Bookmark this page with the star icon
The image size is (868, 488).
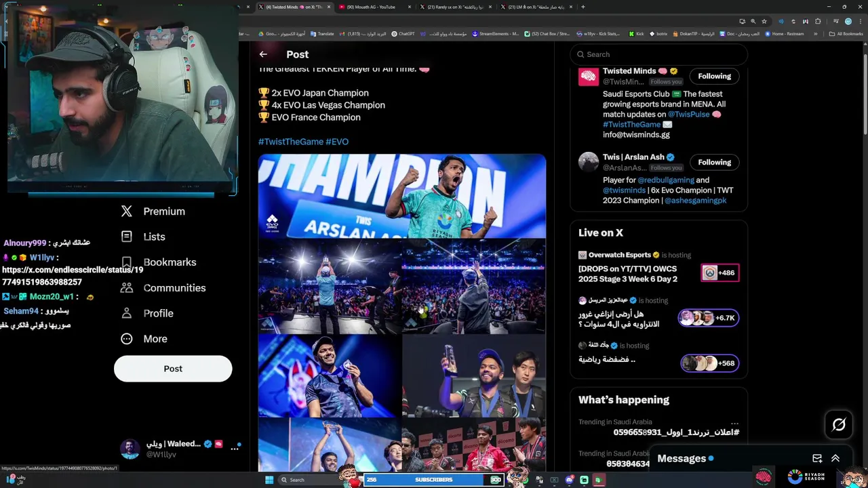(764, 21)
